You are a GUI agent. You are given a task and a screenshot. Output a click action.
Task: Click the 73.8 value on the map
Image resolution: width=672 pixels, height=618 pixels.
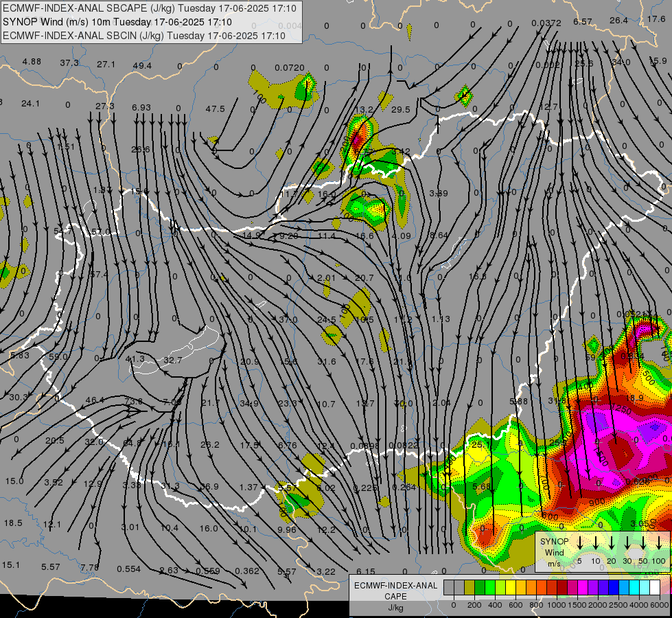(133, 401)
